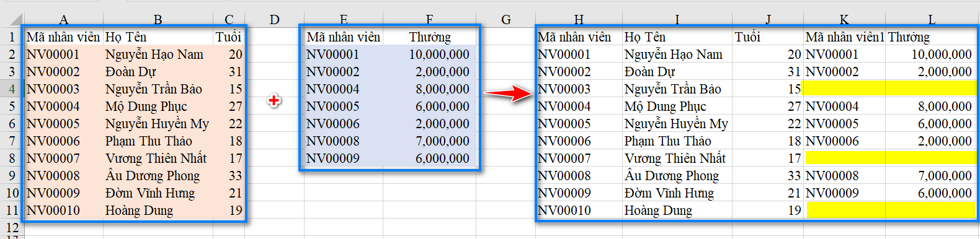Click NV00004 in column E

point(332,89)
